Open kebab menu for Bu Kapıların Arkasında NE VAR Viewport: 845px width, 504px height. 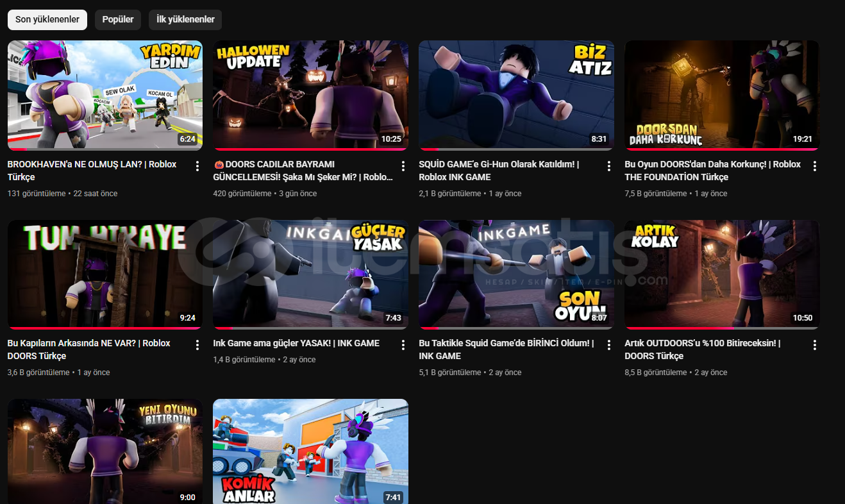coord(197,345)
